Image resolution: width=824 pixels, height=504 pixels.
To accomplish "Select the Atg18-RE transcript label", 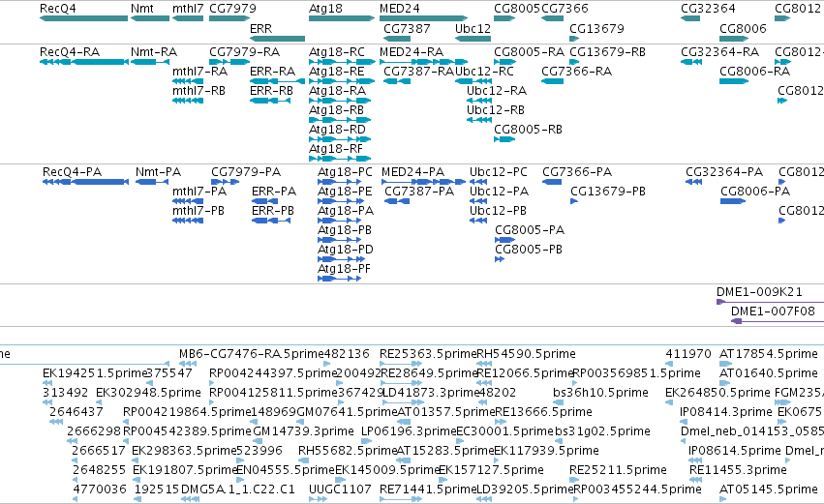I will [x=336, y=72].
